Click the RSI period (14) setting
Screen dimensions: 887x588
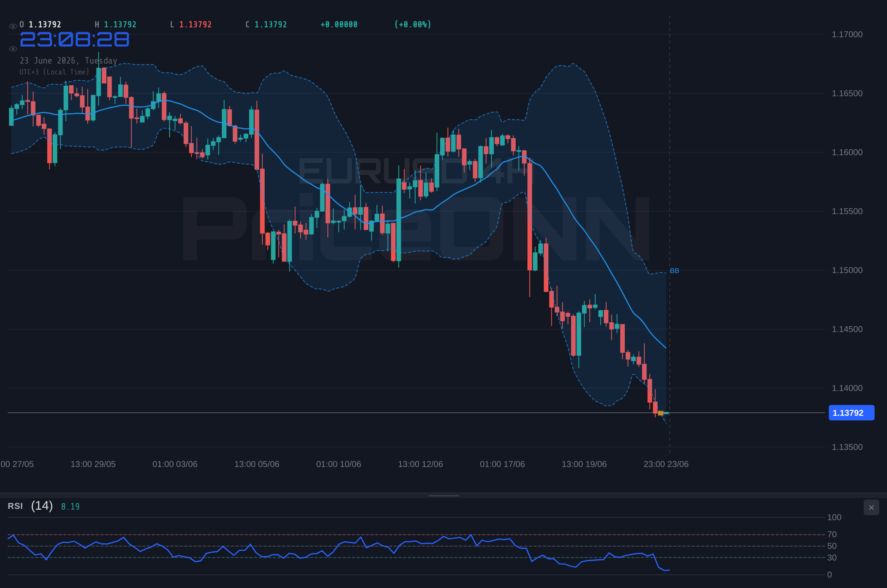pos(42,506)
